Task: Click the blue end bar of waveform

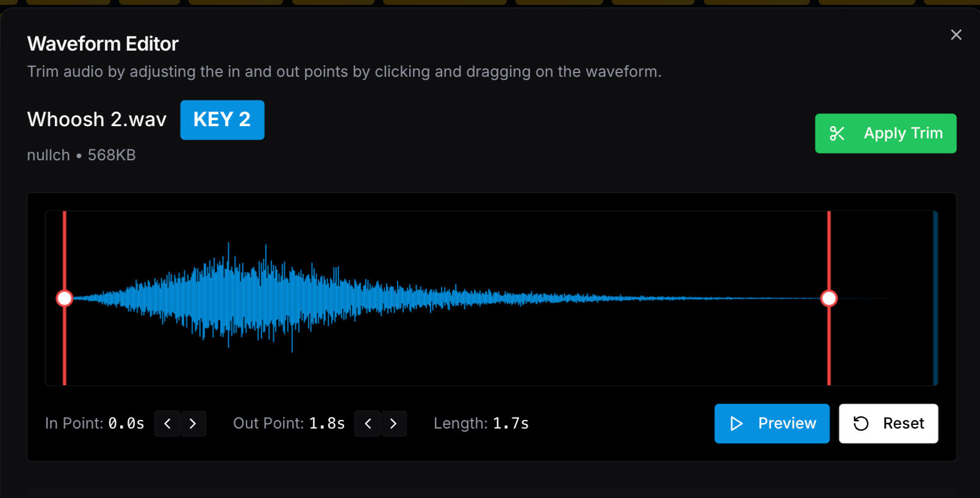Action: tap(935, 298)
